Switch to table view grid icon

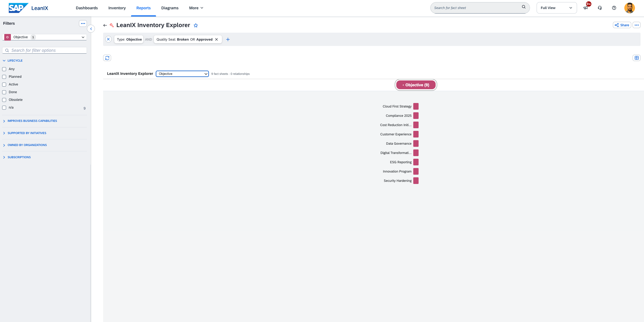(x=637, y=58)
